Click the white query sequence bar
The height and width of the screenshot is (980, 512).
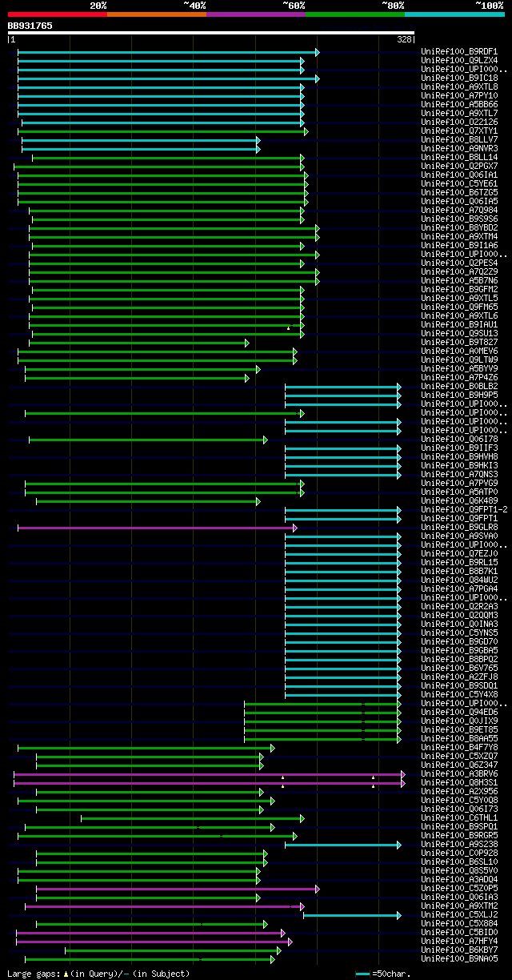[211, 33]
